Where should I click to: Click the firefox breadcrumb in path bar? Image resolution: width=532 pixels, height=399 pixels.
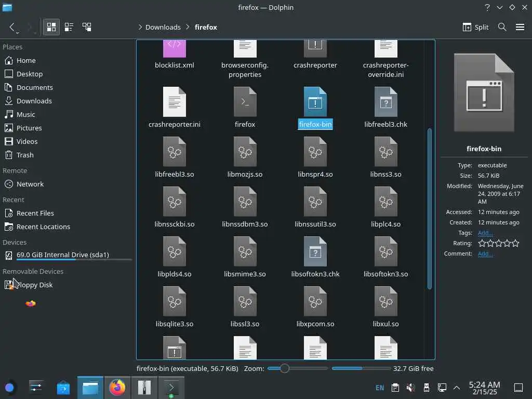coord(206,27)
